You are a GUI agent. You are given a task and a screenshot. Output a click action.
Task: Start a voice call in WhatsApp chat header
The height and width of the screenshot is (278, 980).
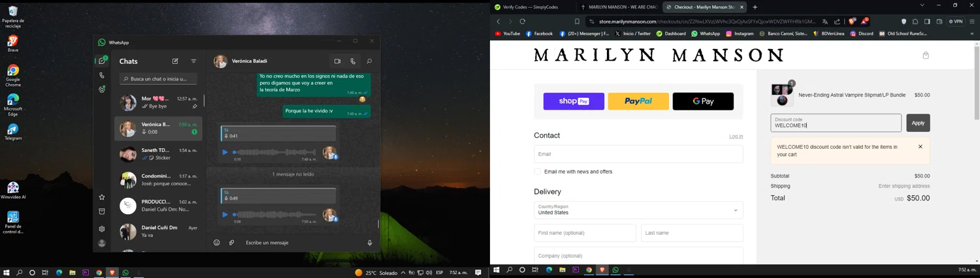click(x=353, y=61)
